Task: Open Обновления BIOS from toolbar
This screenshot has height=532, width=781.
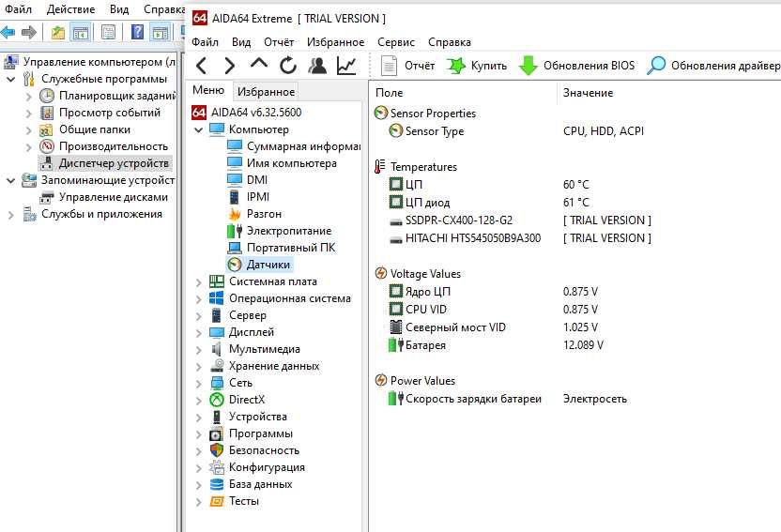Action: (576, 66)
